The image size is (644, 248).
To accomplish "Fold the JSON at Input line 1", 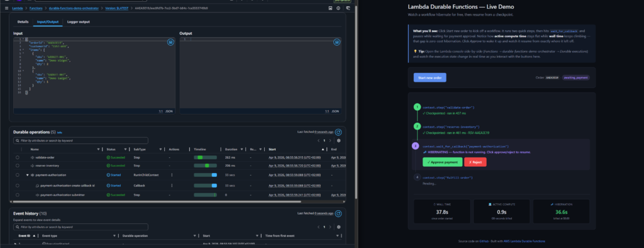I will click(23, 39).
